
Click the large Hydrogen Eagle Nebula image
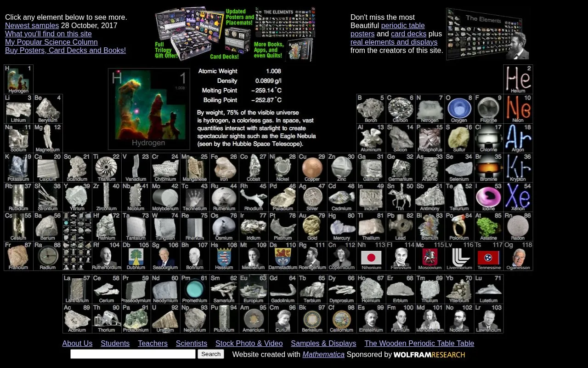tap(149, 109)
